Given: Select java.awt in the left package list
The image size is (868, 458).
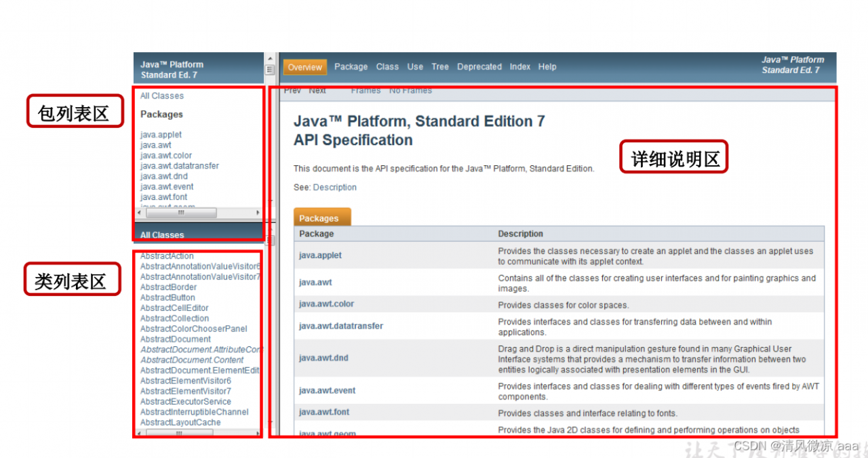Looking at the screenshot, I should (156, 145).
